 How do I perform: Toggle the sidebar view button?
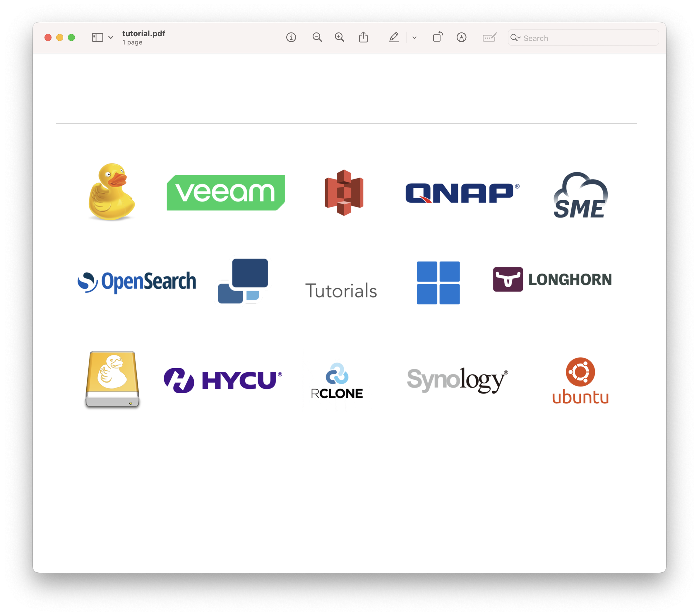click(x=97, y=37)
